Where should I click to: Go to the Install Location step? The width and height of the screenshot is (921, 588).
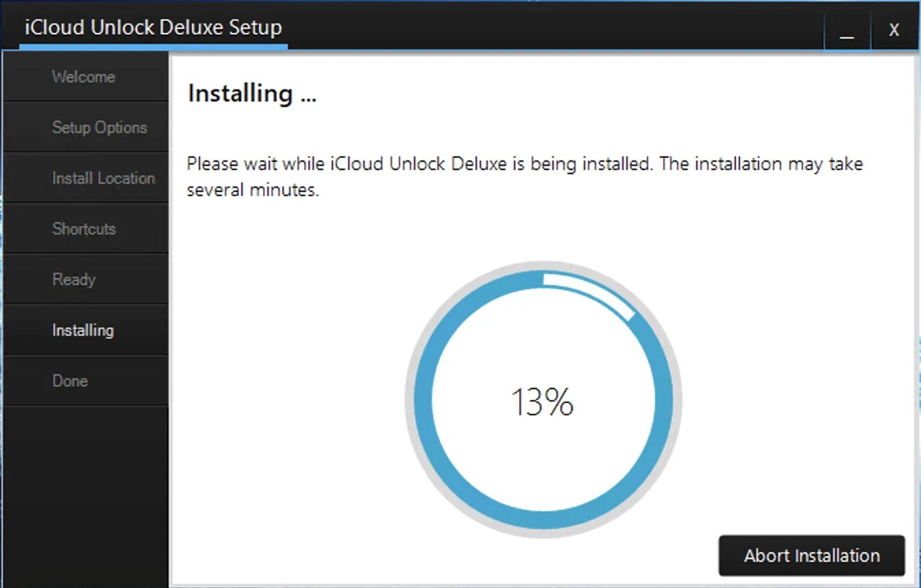(x=103, y=178)
